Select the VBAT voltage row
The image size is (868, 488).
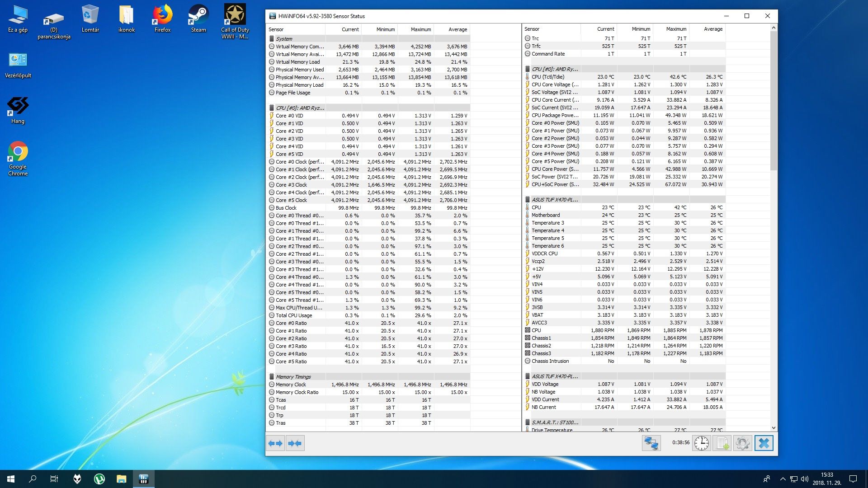coord(625,315)
